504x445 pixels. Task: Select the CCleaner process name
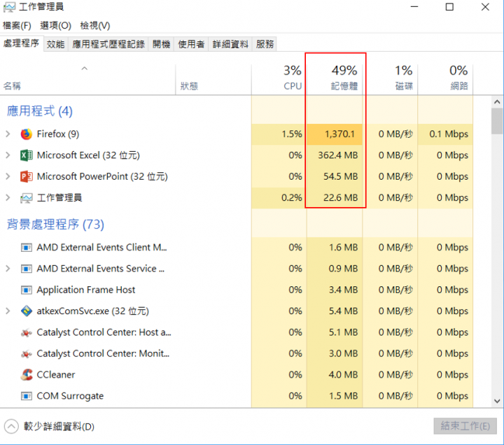tap(56, 374)
